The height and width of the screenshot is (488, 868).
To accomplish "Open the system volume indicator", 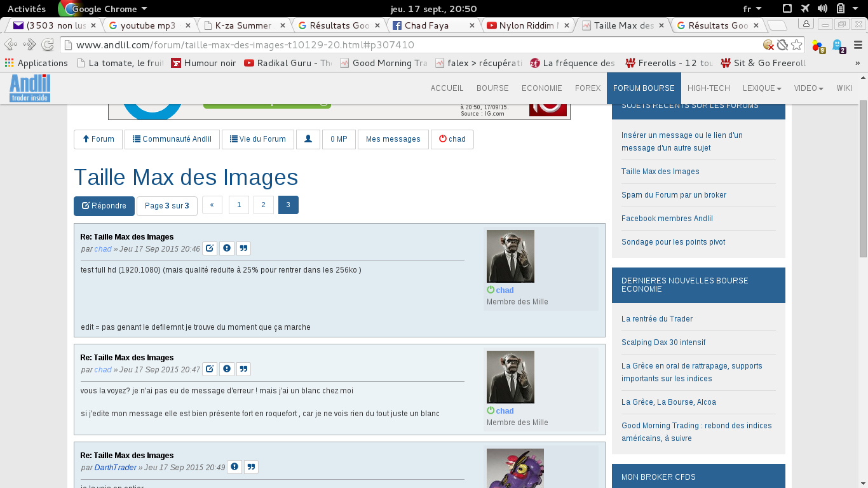I will coord(822,9).
